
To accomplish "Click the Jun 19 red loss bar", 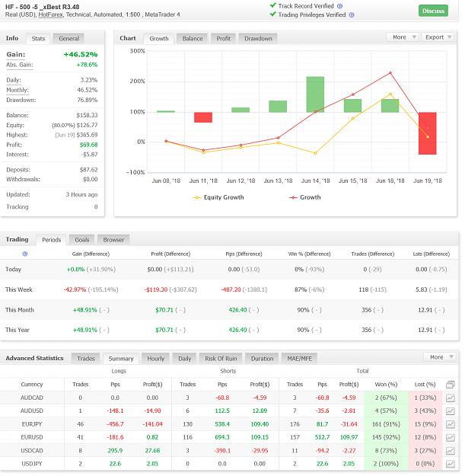I will pyautogui.click(x=428, y=133).
